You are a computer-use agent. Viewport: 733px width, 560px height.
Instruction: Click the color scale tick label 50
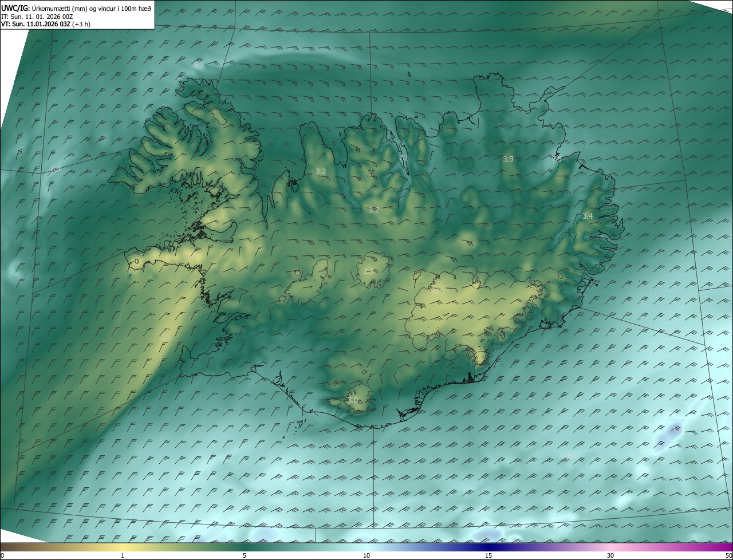[728, 555]
